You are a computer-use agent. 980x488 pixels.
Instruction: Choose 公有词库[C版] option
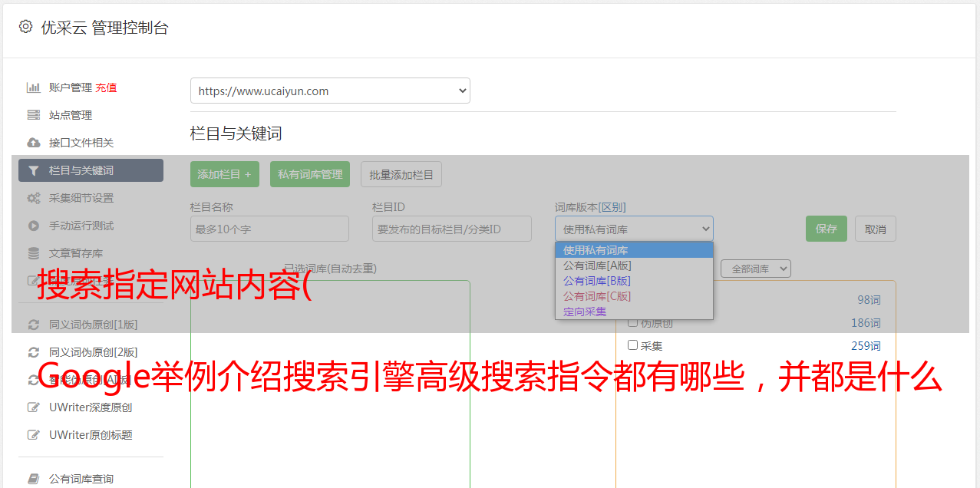tap(634, 296)
